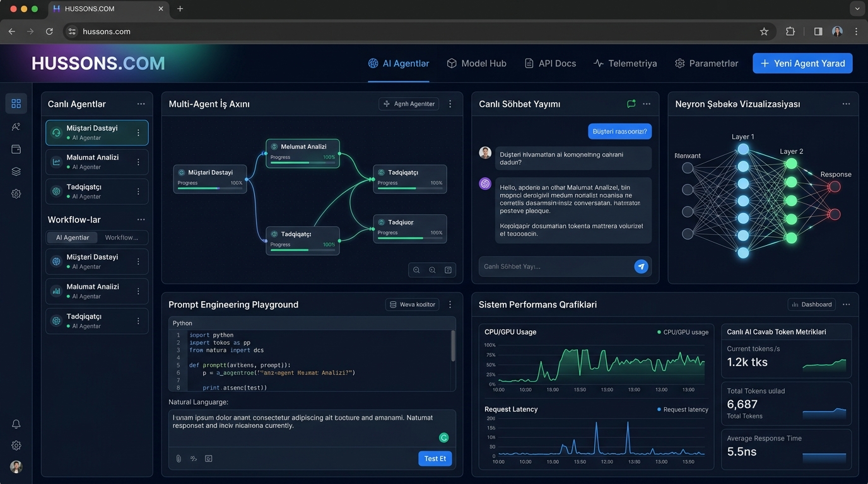Click the HUSSONS.COM logo
This screenshot has width=868, height=484.
coord(98,63)
